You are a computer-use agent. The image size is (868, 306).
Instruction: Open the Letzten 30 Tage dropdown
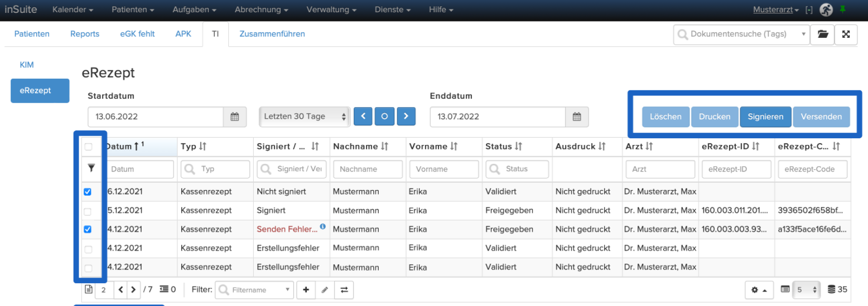pos(305,116)
